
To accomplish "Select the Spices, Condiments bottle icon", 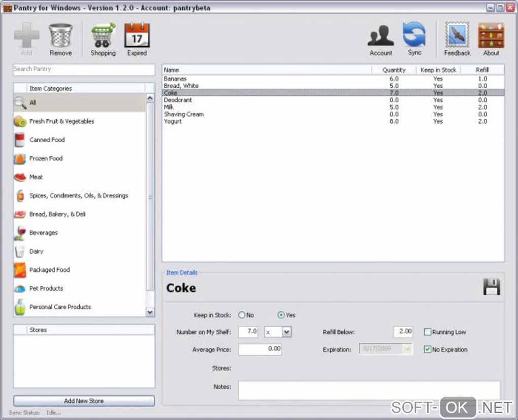I will tap(20, 196).
